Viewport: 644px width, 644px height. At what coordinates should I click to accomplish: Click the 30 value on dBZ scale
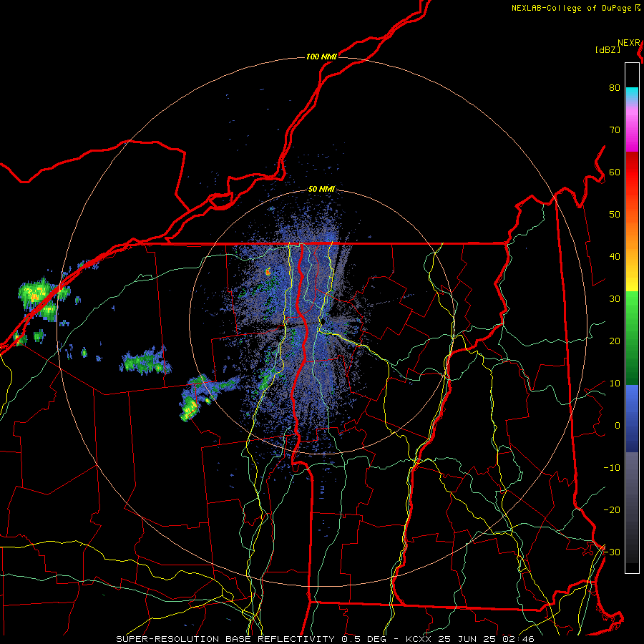tap(615, 299)
